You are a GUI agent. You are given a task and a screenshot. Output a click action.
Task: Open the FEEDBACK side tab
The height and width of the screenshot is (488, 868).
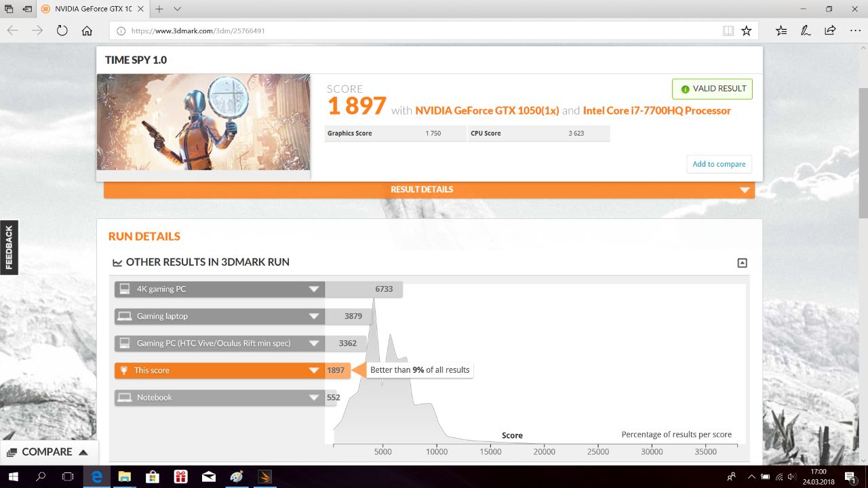point(9,247)
